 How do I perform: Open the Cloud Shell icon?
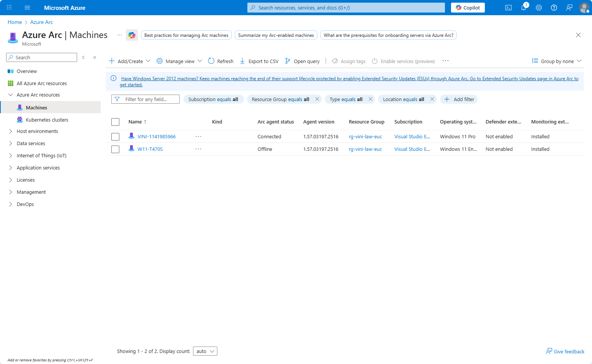[x=508, y=8]
